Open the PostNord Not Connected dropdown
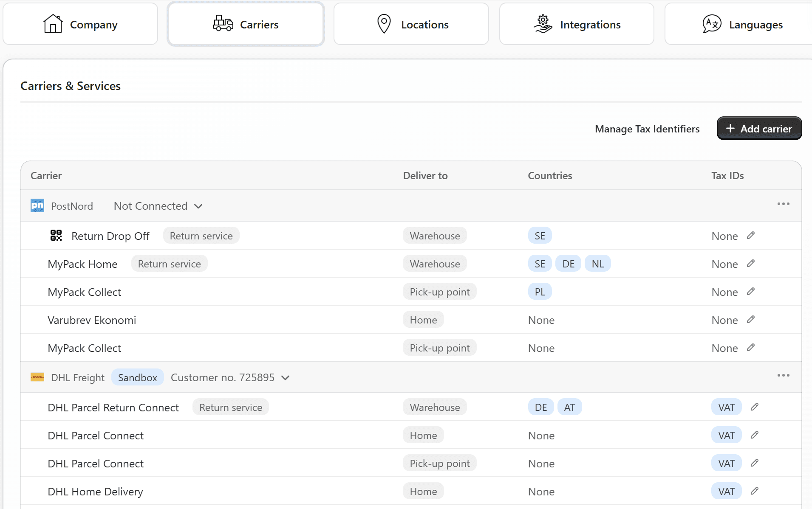 click(158, 206)
